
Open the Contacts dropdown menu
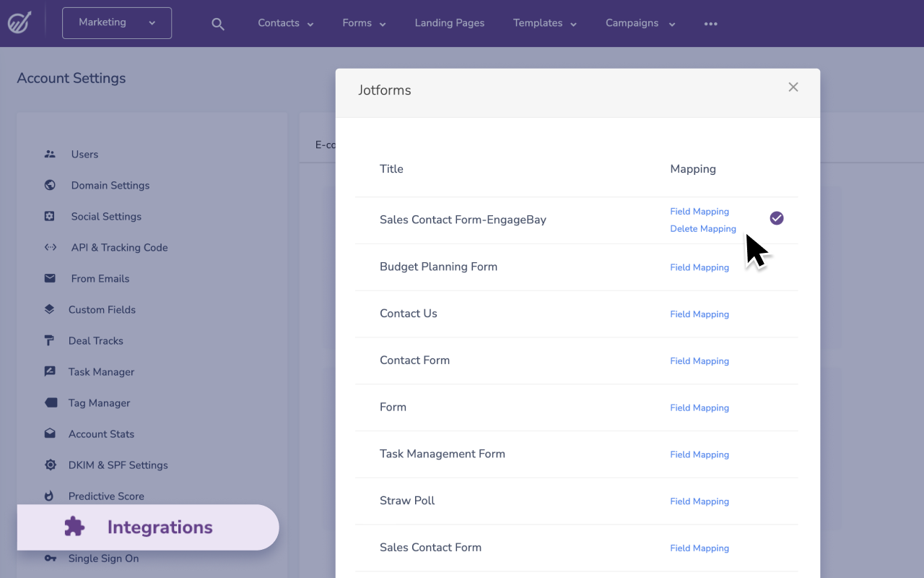[x=286, y=23]
